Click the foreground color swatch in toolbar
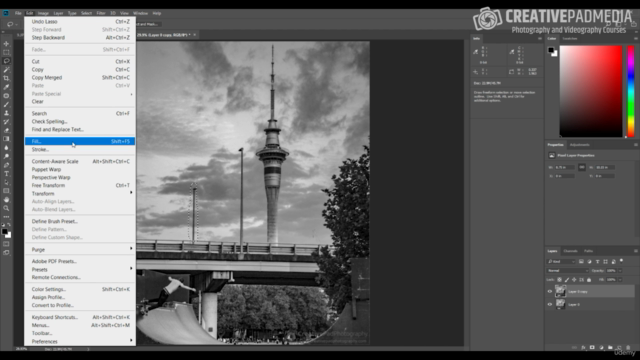This screenshot has width=640, height=360. pos(4,231)
